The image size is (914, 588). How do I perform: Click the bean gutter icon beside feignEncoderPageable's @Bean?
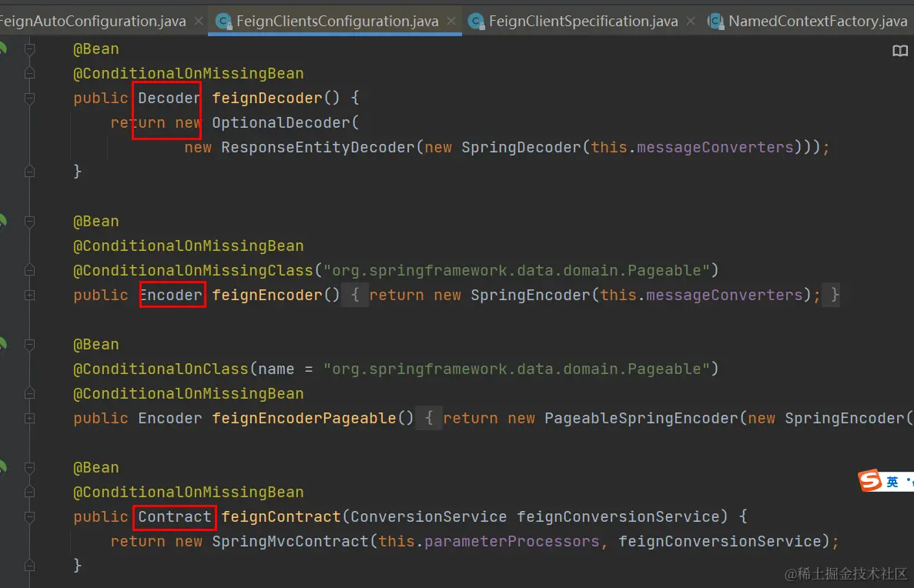3,344
